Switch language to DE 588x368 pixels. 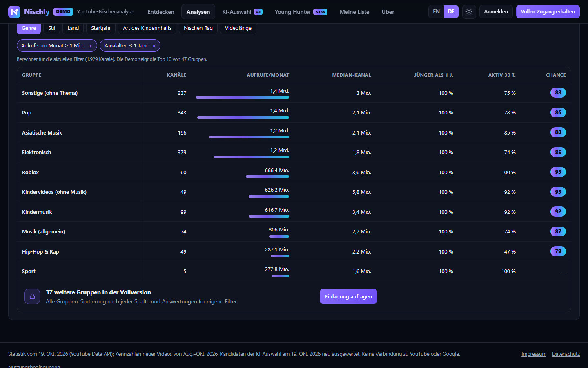coord(451,12)
